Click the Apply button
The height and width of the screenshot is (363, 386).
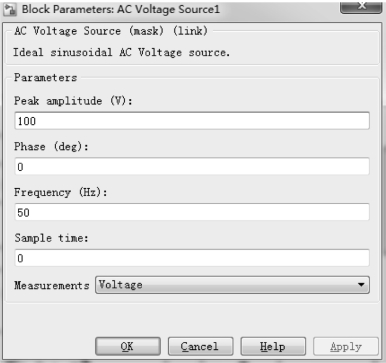coord(346,347)
